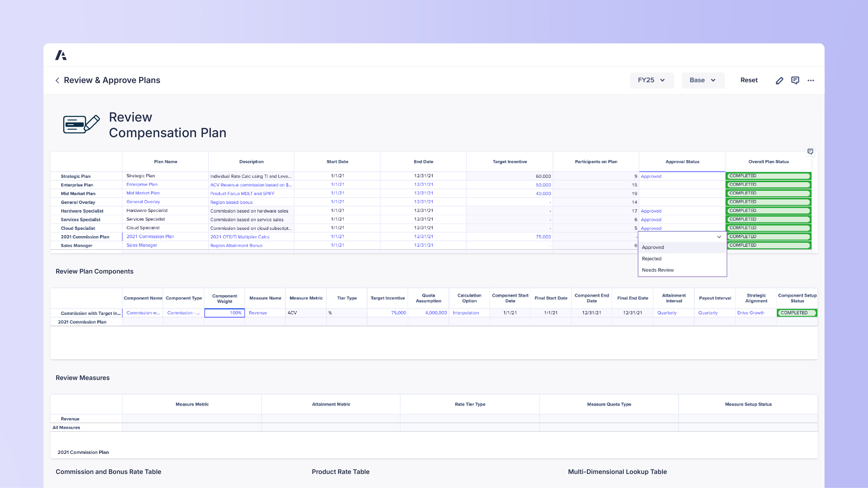Click the compensation plan card pencil icon
Image resolution: width=868 pixels, height=488 pixels.
click(x=82, y=124)
